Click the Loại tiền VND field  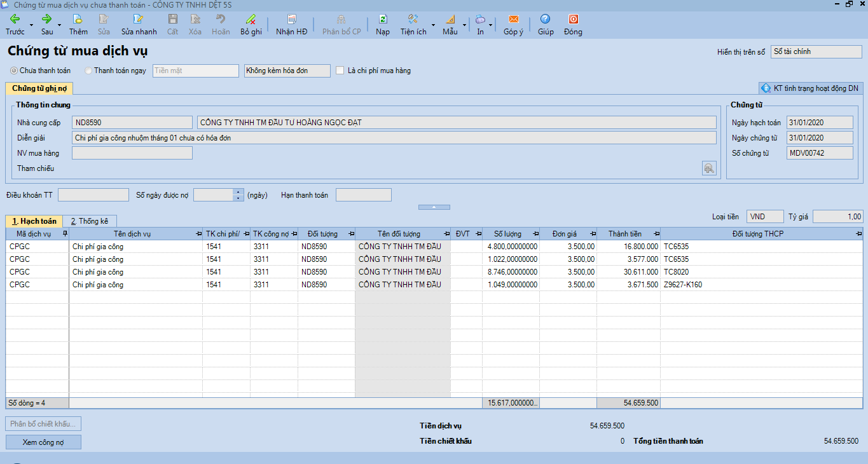coord(765,217)
